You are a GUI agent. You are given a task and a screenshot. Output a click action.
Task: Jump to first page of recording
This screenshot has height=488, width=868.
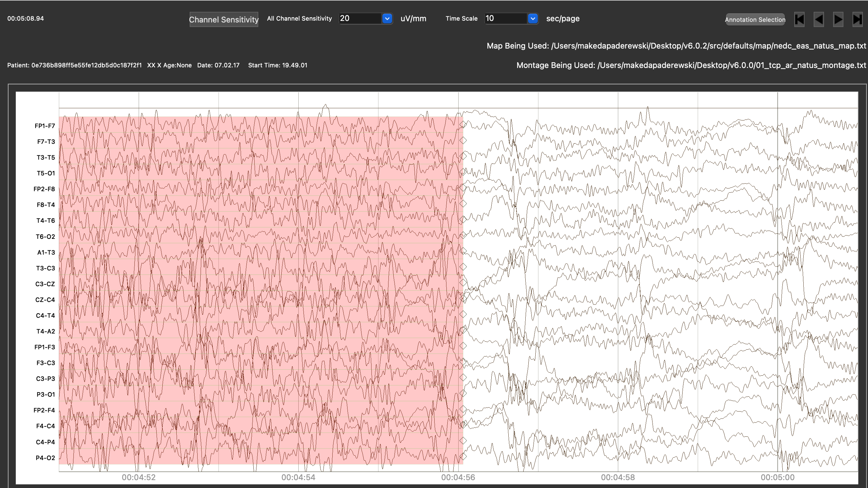(x=799, y=19)
